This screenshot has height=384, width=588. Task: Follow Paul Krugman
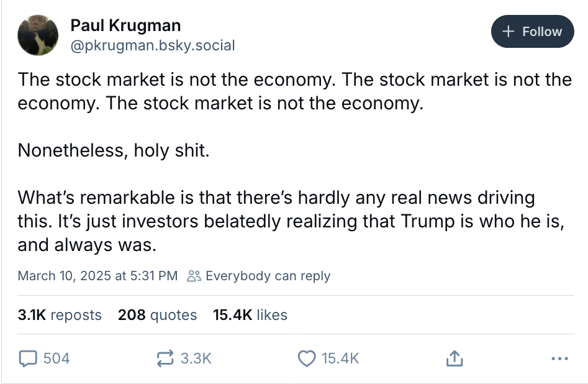point(532,32)
